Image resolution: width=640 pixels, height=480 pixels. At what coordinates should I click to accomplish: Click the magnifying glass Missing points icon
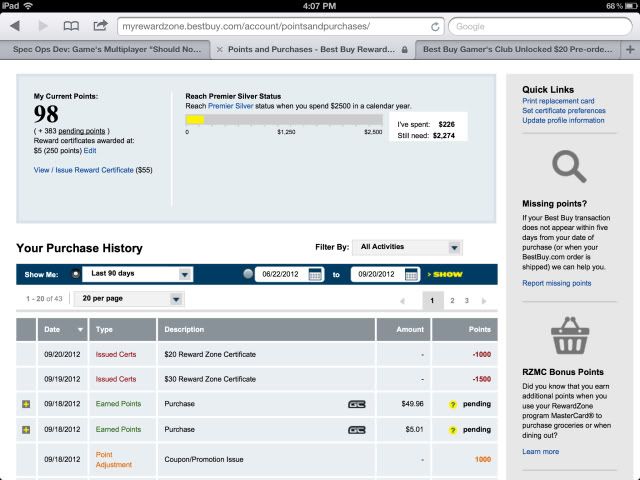[x=569, y=166]
